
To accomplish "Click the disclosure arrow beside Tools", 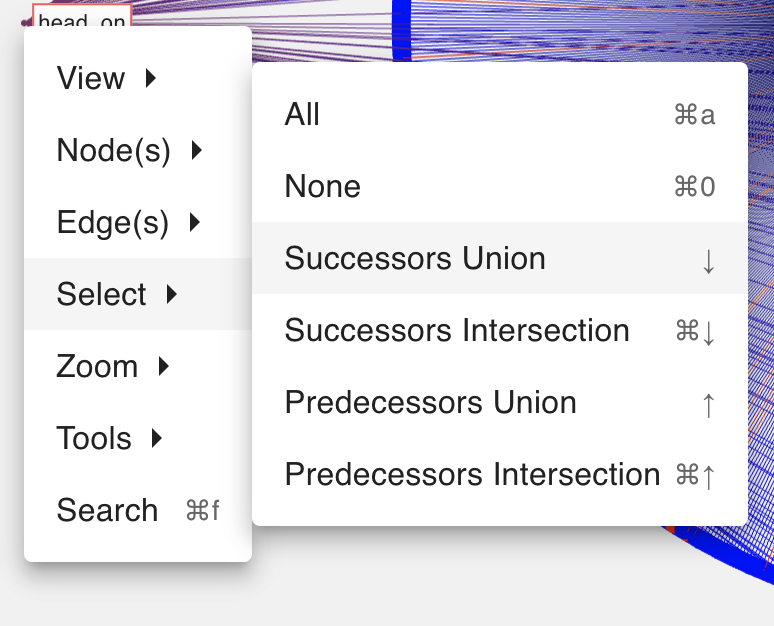I will coord(157,438).
